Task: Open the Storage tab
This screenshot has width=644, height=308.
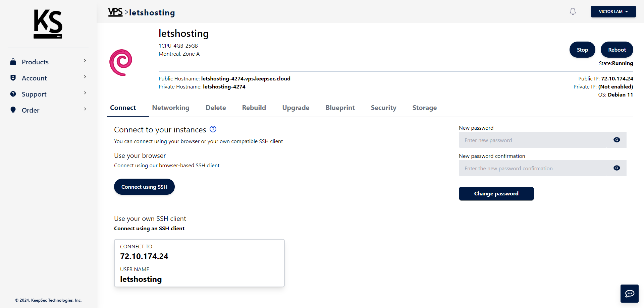Action: 425,108
